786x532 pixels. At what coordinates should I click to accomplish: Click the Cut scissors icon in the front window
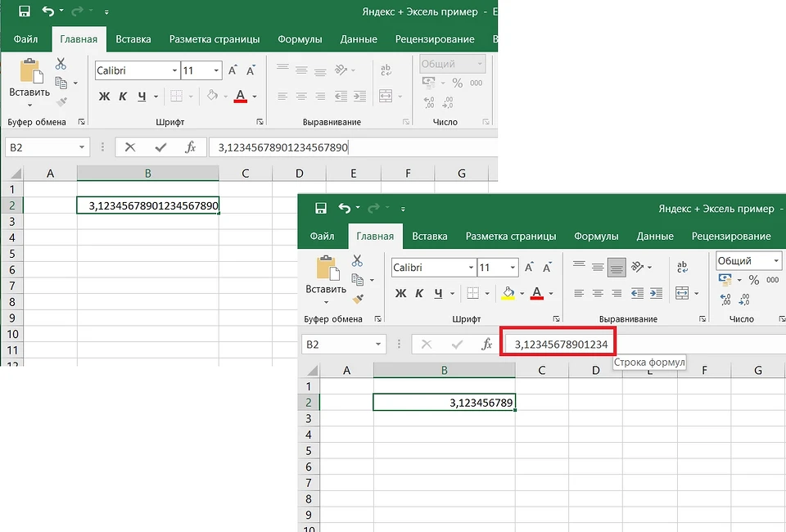coord(357,260)
